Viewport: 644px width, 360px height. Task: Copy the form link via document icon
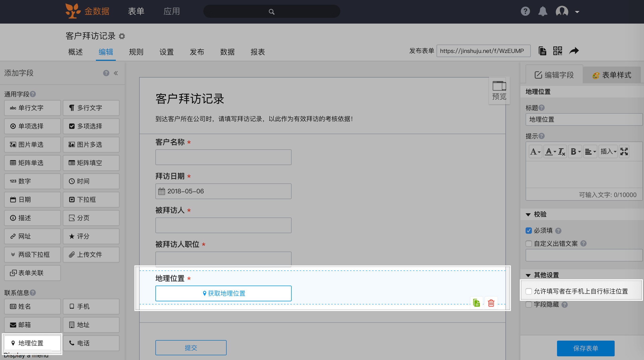coord(542,51)
